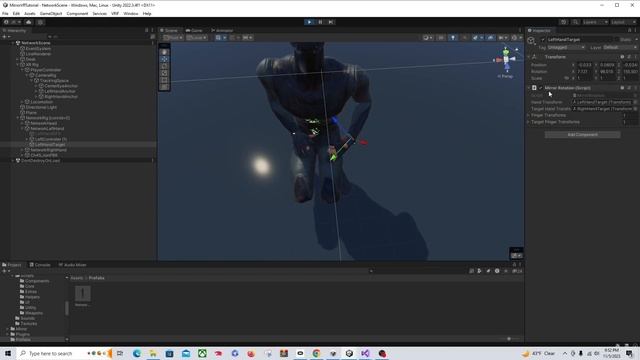The image size is (640, 360).
Task: Open the Prefabs folder in Project tree
Action: pyautogui.click(x=23, y=340)
